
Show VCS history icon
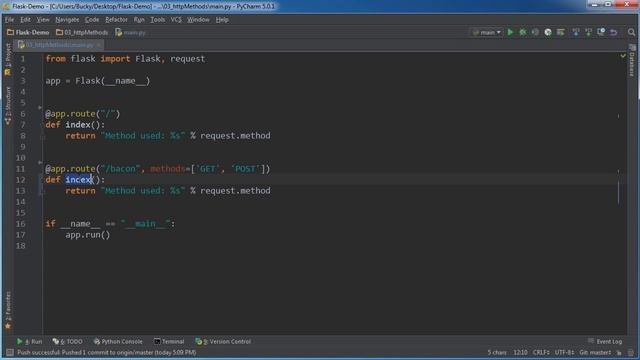coord(601,32)
